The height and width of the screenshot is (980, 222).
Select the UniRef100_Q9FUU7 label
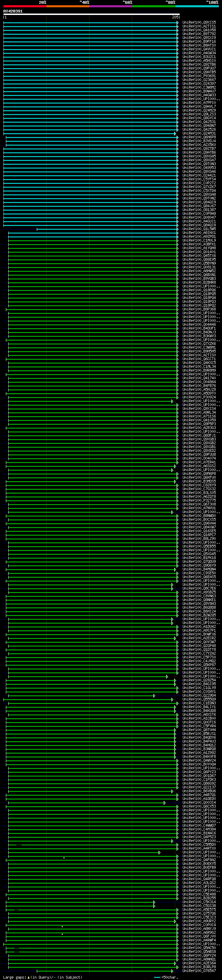click(199, 68)
